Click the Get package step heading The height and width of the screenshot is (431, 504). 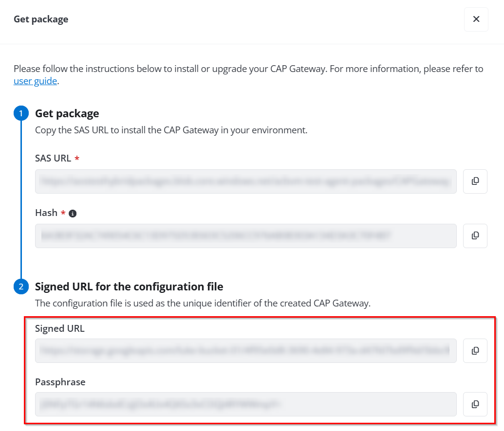pos(67,113)
